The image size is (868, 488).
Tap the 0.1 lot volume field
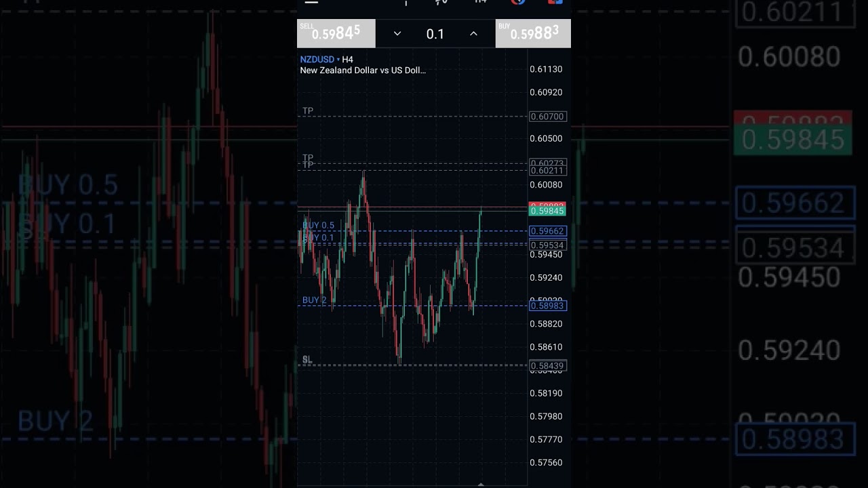tap(435, 34)
